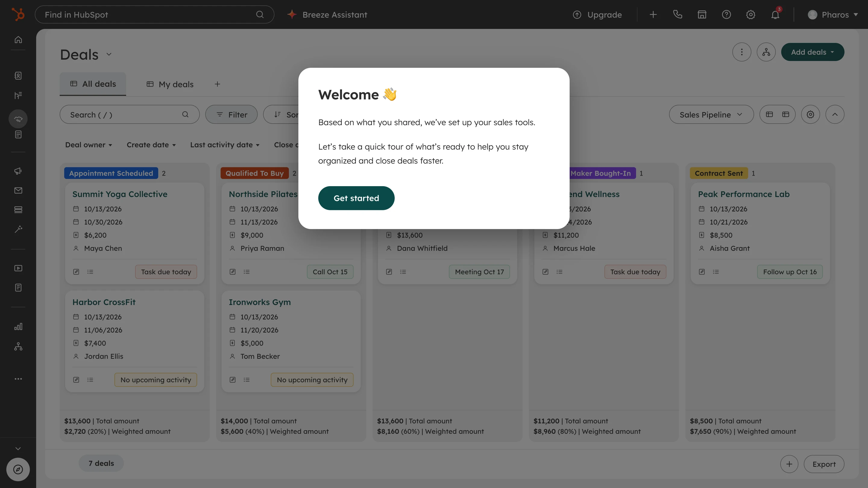Open the board settings gear near Sales Pipeline
The width and height of the screenshot is (868, 488).
point(810,114)
